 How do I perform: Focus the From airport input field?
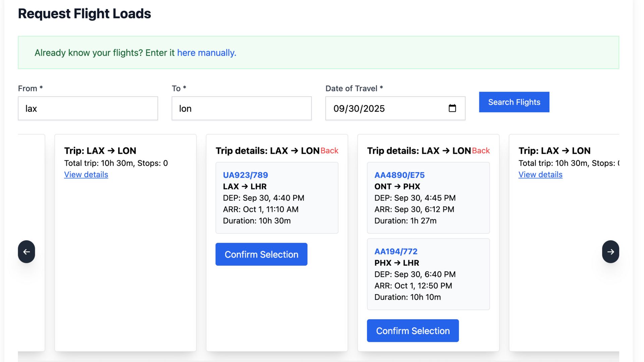[x=88, y=108]
